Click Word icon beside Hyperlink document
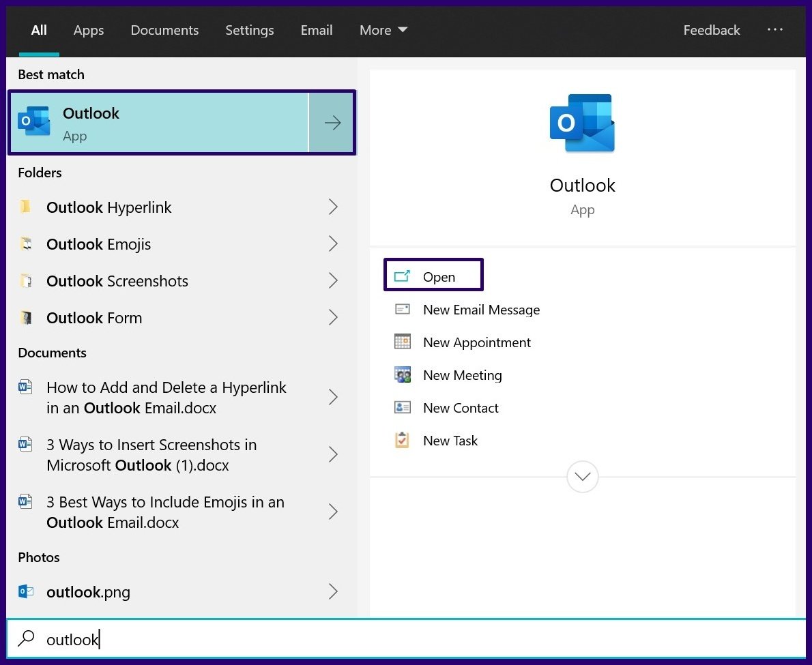This screenshot has height=665, width=812. [x=25, y=387]
